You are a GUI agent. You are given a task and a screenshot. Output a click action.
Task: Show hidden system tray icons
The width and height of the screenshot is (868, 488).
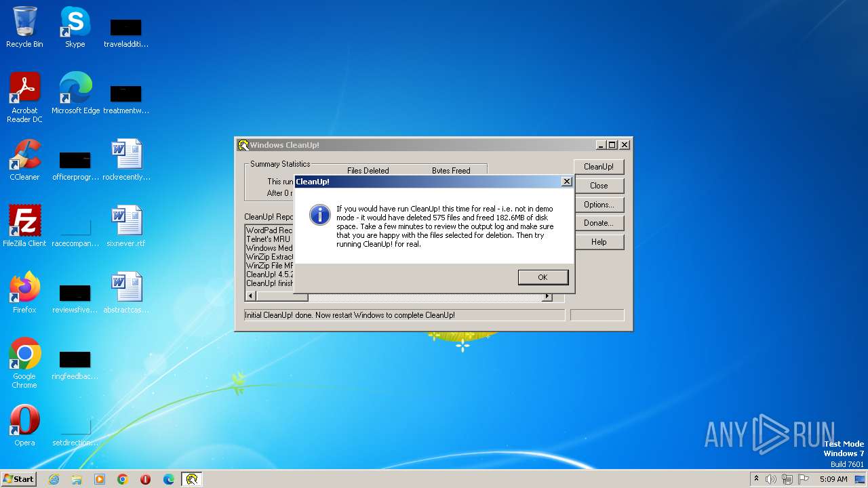pyautogui.click(x=756, y=479)
